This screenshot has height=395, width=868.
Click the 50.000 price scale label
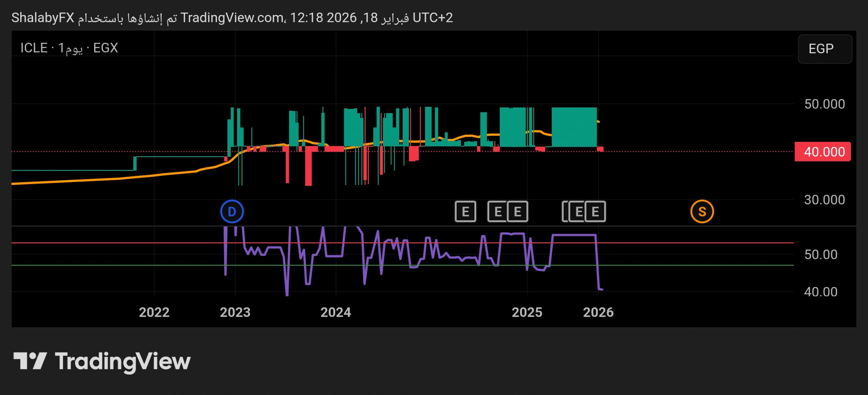[824, 104]
